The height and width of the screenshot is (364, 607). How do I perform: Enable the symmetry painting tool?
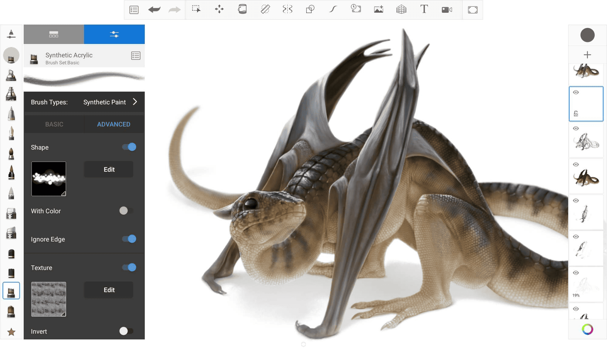tap(287, 9)
